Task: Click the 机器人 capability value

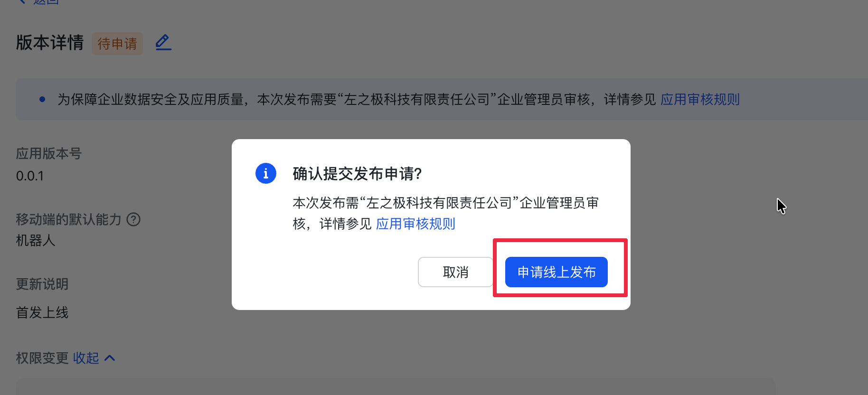Action: tap(36, 241)
